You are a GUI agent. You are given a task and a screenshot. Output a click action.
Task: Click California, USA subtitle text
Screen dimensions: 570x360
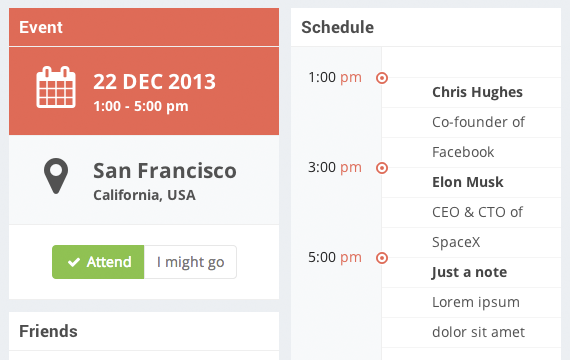pyautogui.click(x=144, y=195)
